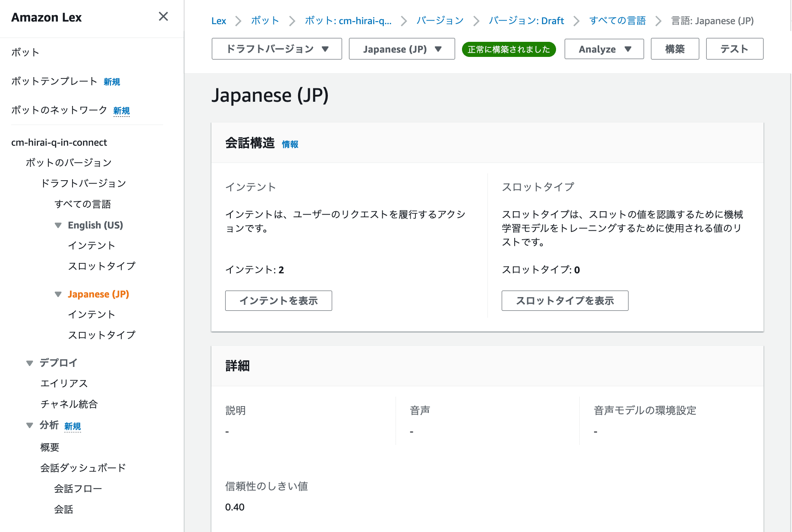Select ボット in the left sidebar
792x532 pixels.
25,52
